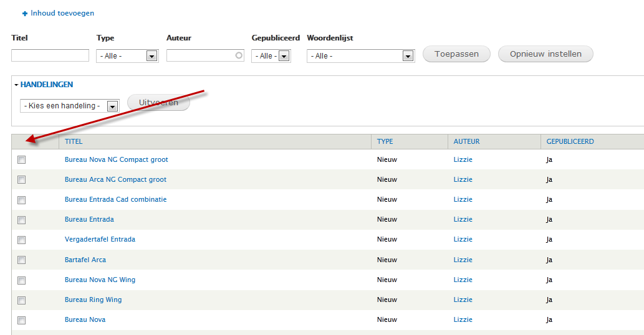
Task: Open the Kies een handeling dropdown
Action: tap(70, 106)
